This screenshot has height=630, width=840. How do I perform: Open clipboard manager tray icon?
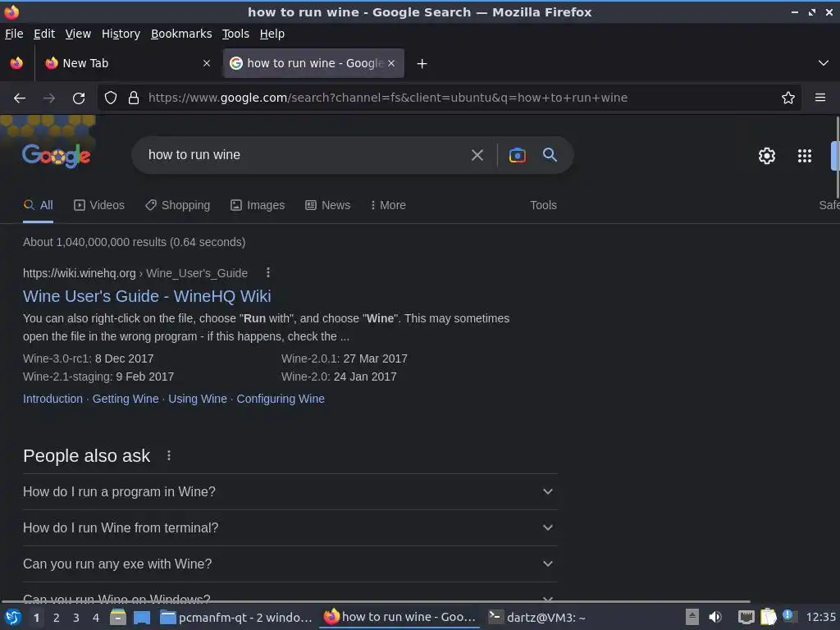click(768, 618)
